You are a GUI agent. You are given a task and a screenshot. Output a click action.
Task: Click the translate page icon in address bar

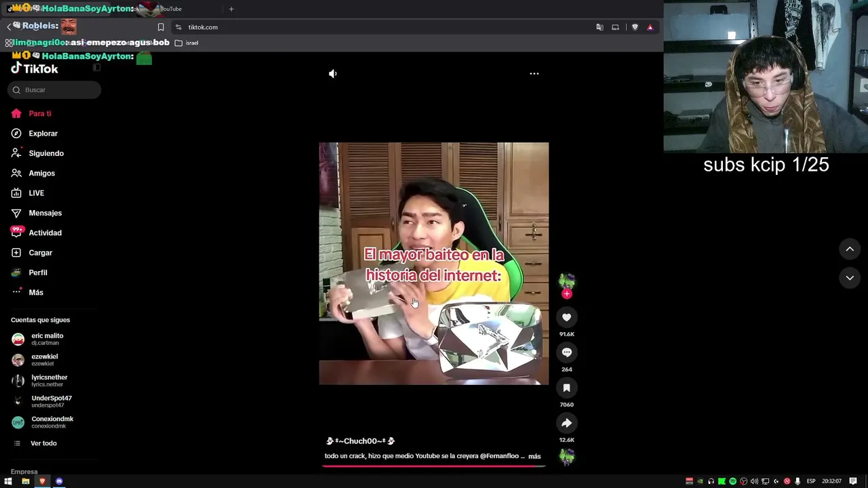(x=599, y=27)
